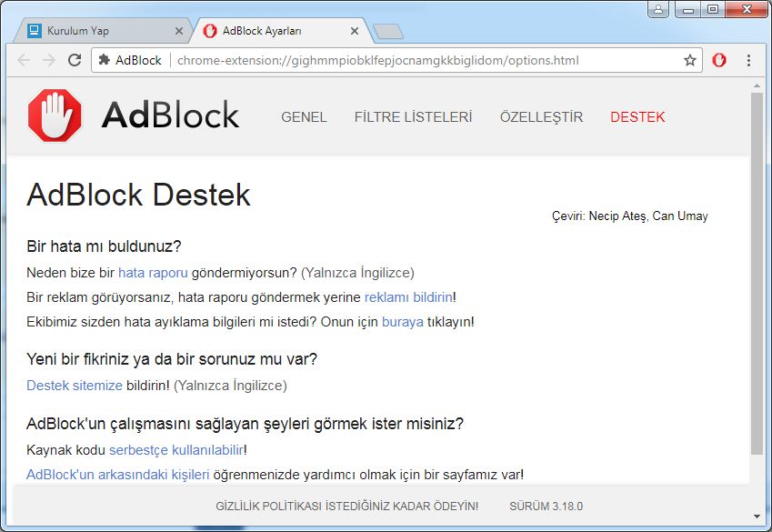This screenshot has height=532, width=772.
Task: Click the AdBlock Destek heading
Action: (x=138, y=195)
